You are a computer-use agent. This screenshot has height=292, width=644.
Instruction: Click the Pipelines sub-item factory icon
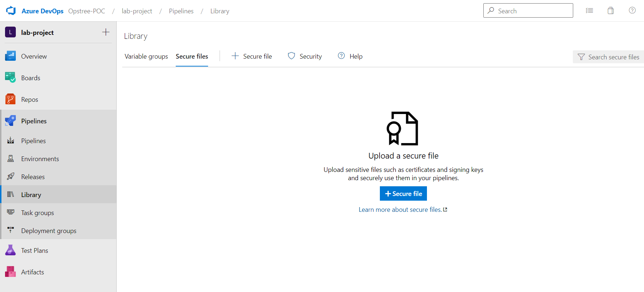11,140
